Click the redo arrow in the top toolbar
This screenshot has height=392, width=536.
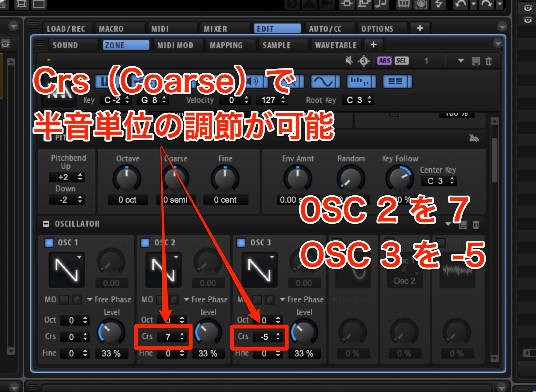click(486, 4)
